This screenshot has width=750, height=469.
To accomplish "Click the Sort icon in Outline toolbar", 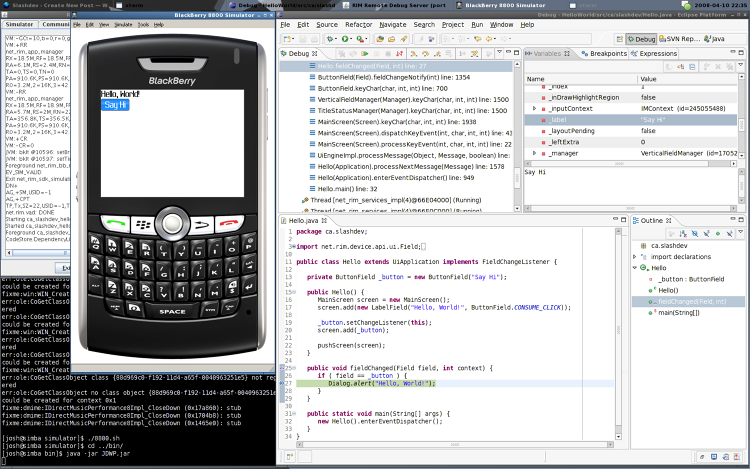I will 683,233.
